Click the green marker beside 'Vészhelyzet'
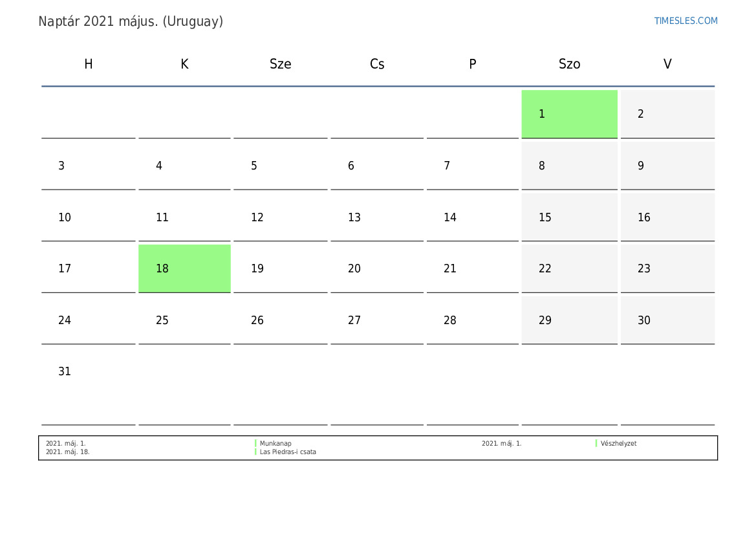The image size is (756, 535). [x=596, y=443]
